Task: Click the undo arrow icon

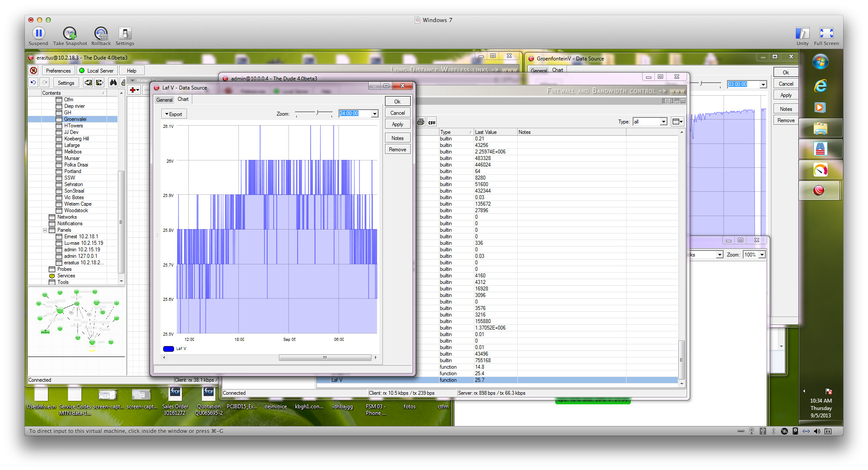Action: 33,83
